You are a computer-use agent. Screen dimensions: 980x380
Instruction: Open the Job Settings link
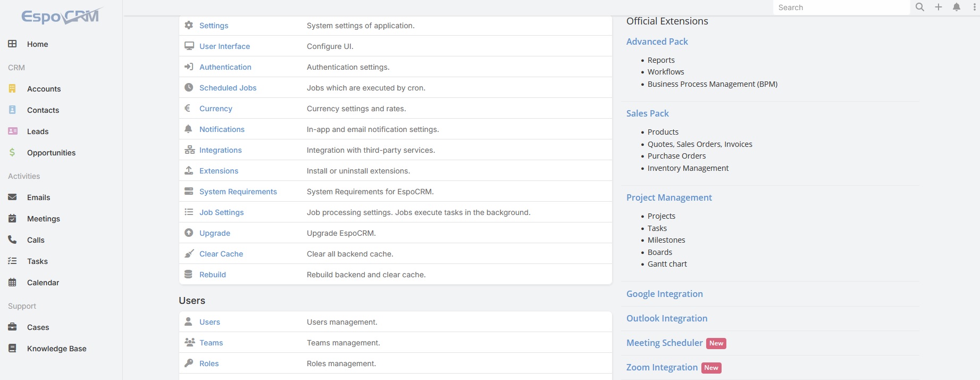click(222, 212)
